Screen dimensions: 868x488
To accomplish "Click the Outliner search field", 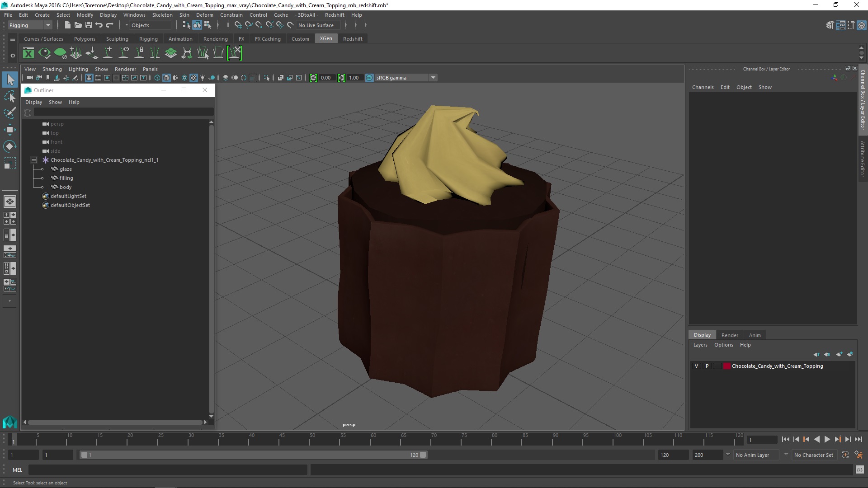I will 123,112.
